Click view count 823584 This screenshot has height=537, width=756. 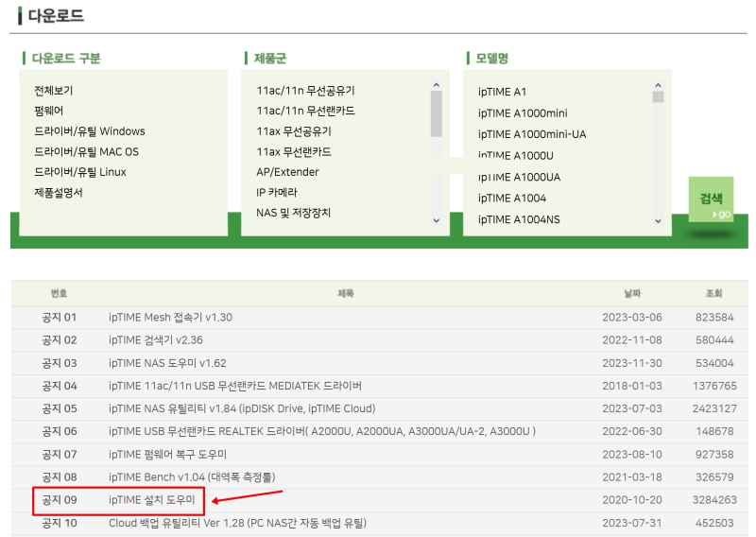tap(714, 317)
